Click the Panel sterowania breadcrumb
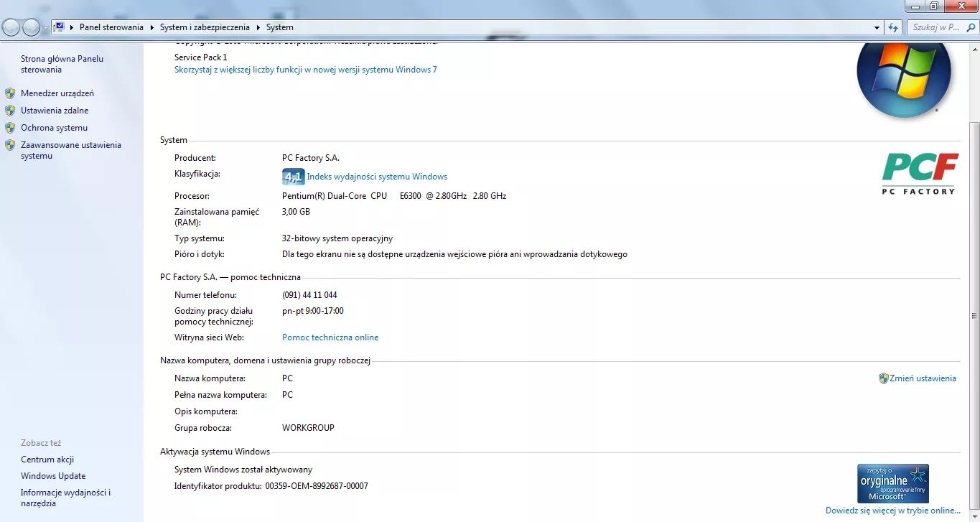 pos(111,27)
